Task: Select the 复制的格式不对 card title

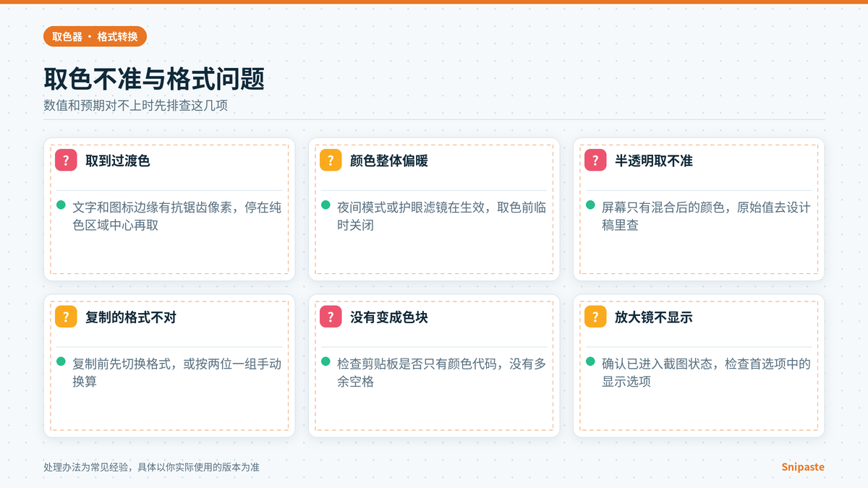Action: (x=131, y=317)
